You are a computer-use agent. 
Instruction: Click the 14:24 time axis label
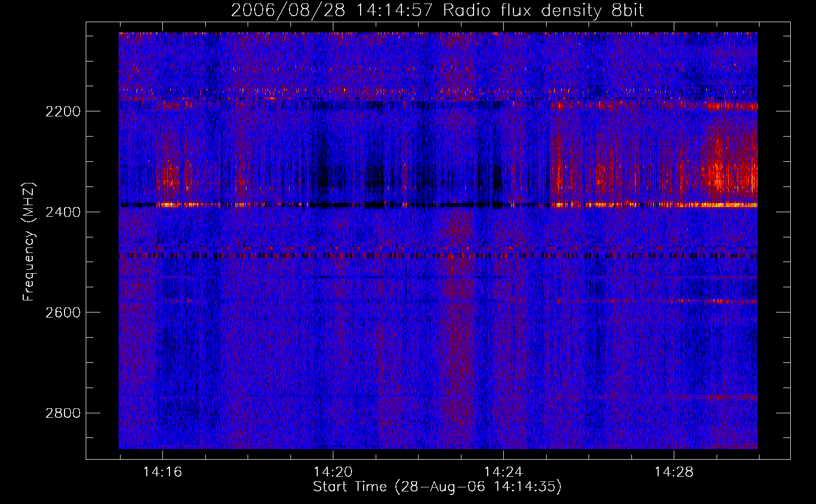tap(503, 472)
